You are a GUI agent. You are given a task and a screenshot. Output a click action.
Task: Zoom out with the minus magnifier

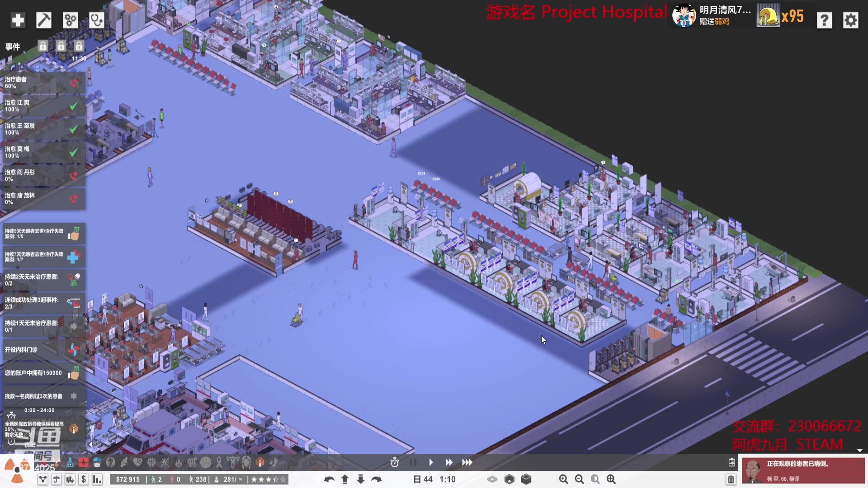579,479
